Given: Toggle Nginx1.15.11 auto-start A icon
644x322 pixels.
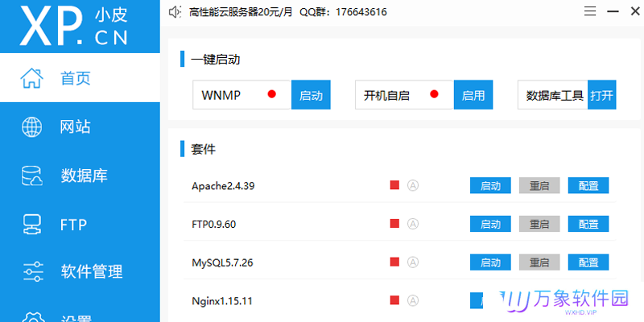Looking at the screenshot, I should point(413,300).
